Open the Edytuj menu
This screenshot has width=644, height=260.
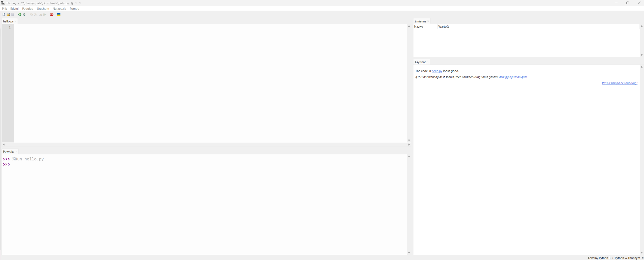[x=14, y=9]
